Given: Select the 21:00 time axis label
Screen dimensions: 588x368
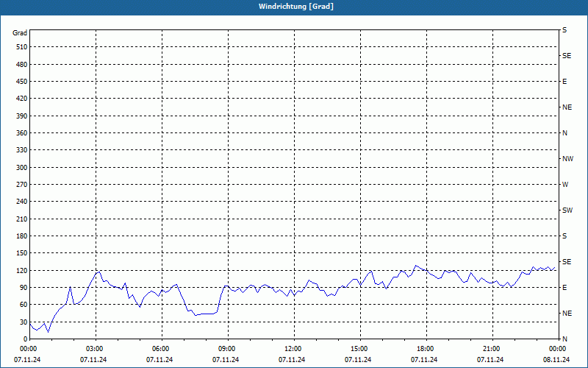Looking at the screenshot, I should 491,349.
